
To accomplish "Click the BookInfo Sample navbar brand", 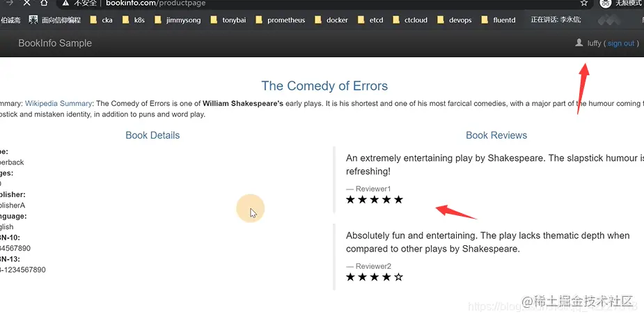I will pyautogui.click(x=55, y=43).
